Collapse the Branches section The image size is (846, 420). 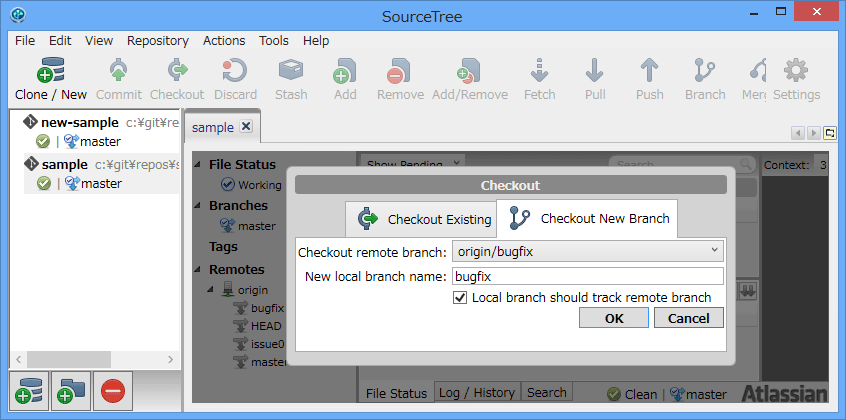point(199,206)
